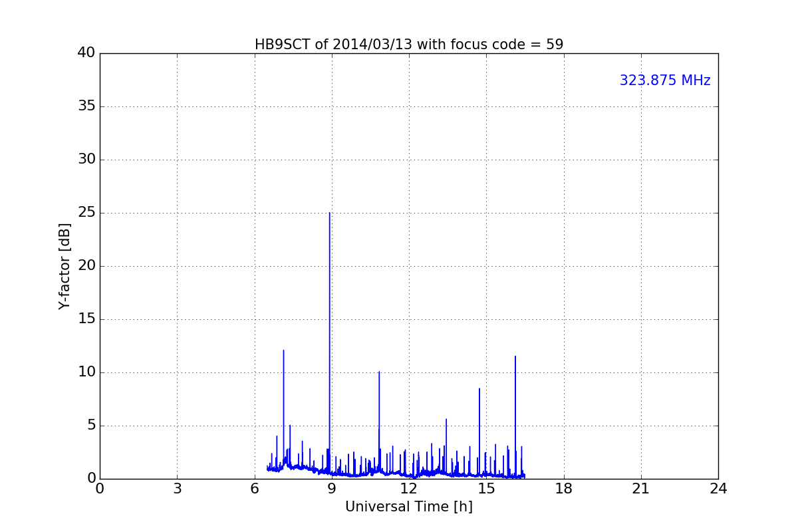
Task: Click the y-axis tick label 25
Action: (86, 213)
